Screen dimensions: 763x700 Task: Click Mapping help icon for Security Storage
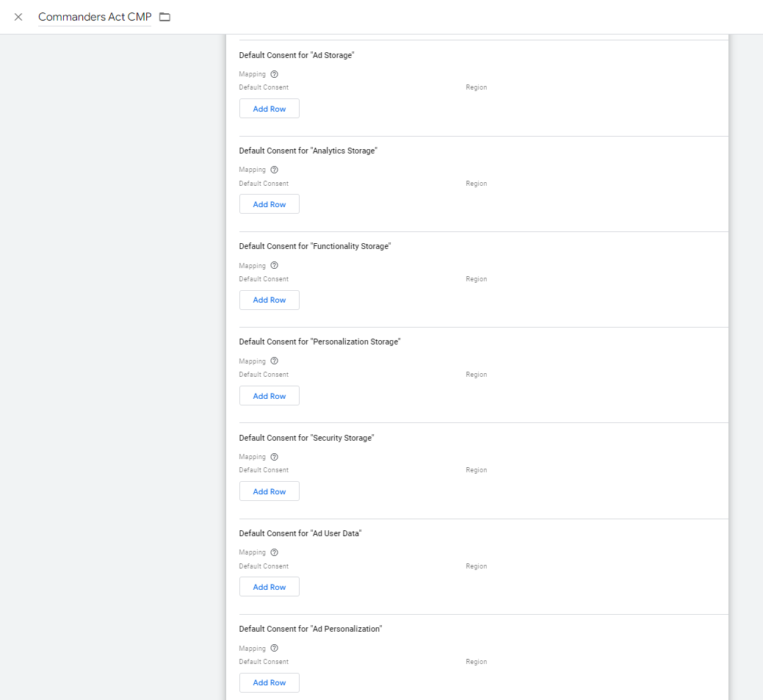275,457
